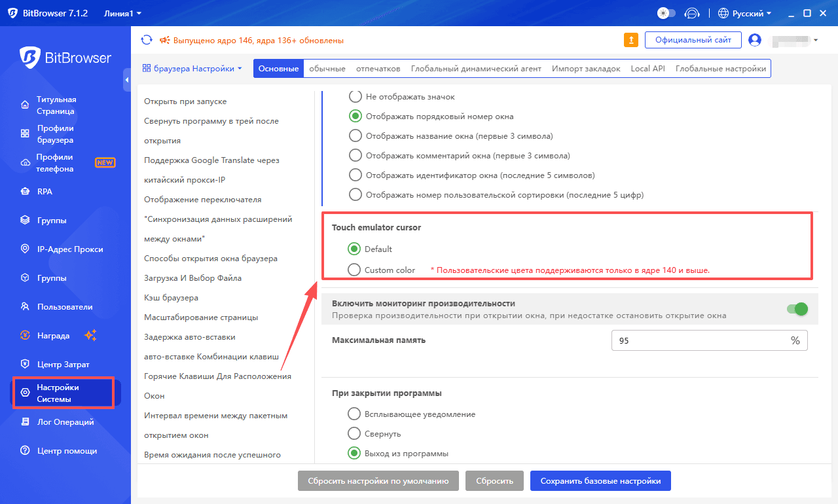
Task: Collapse the sidebar with arrow handle
Action: click(x=126, y=80)
